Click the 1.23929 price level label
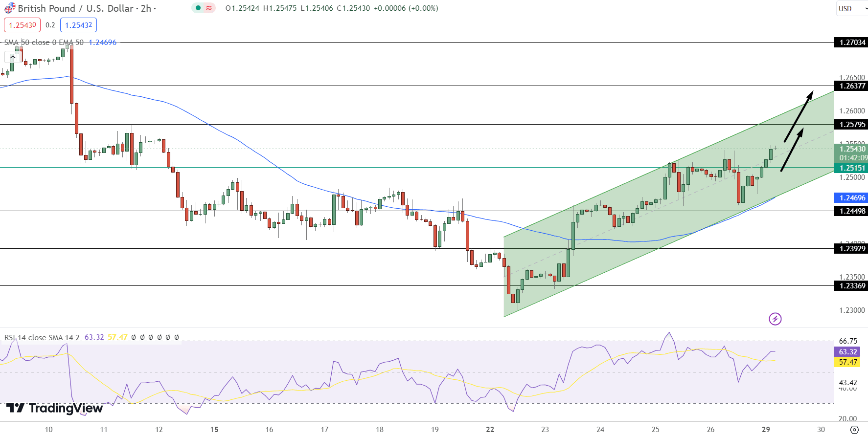This screenshot has width=868, height=436. [852, 249]
